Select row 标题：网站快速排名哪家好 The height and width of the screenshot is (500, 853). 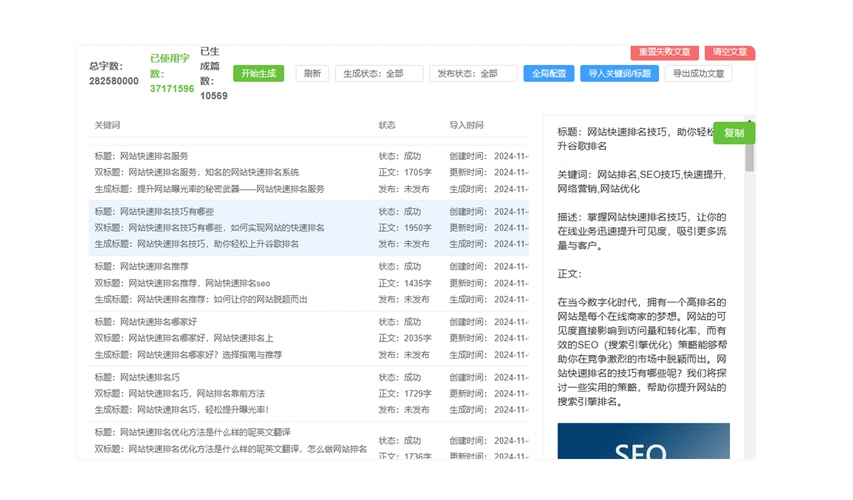point(308,338)
